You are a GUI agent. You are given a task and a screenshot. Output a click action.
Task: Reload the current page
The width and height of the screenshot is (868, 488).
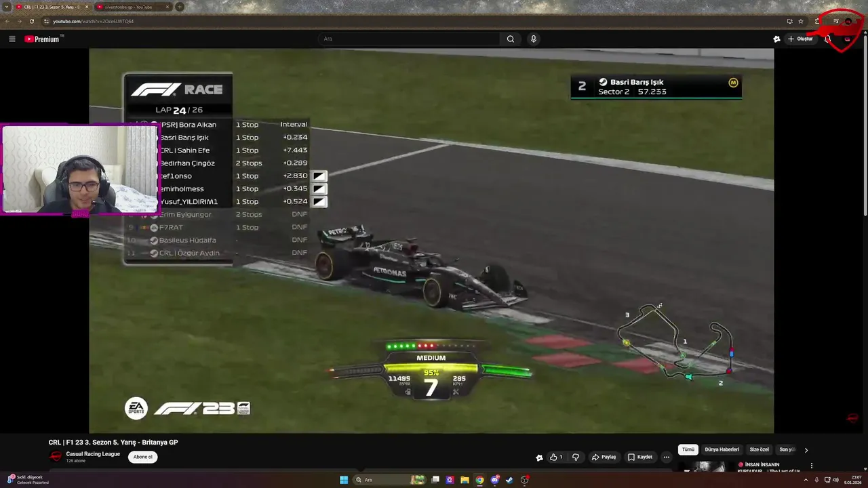31,21
